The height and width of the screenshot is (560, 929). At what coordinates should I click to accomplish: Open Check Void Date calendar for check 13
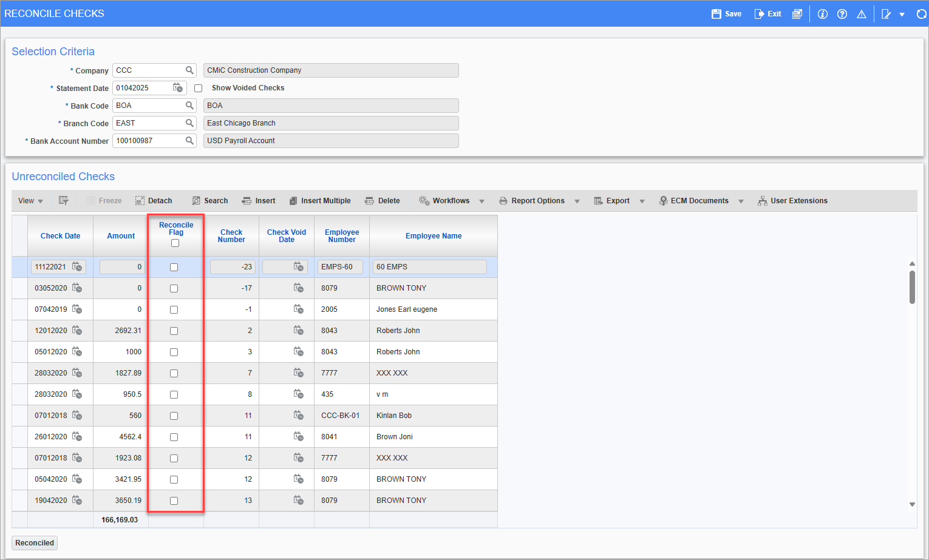point(299,501)
